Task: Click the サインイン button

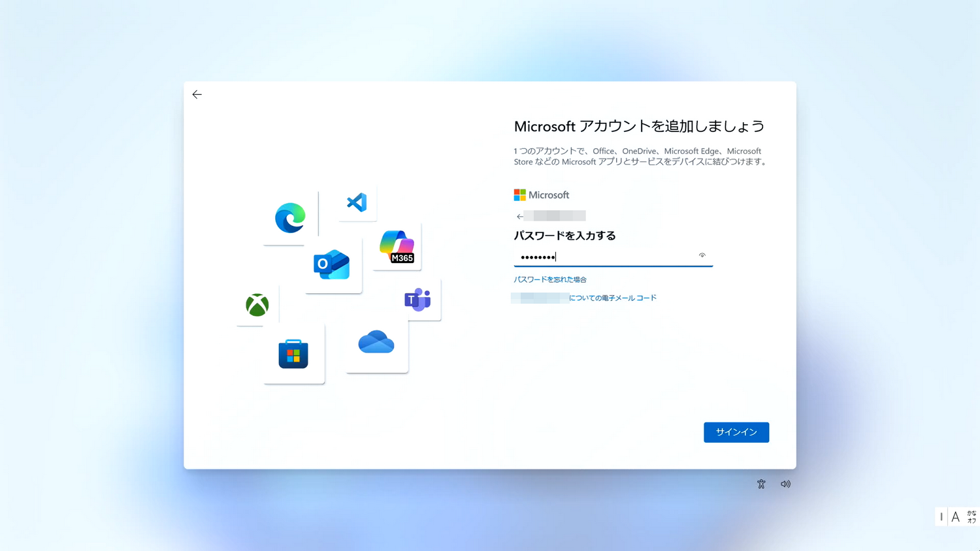Action: 736,432
